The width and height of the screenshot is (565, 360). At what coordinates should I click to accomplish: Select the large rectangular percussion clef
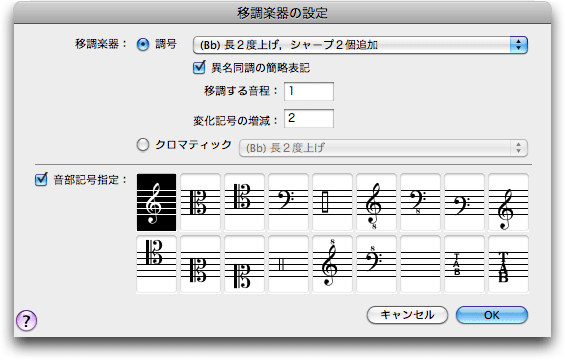332,202
